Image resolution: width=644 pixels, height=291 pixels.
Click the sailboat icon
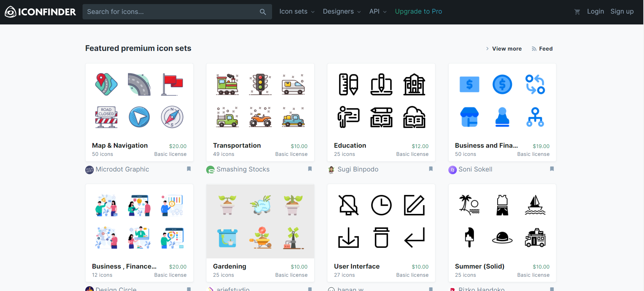pyautogui.click(x=535, y=205)
